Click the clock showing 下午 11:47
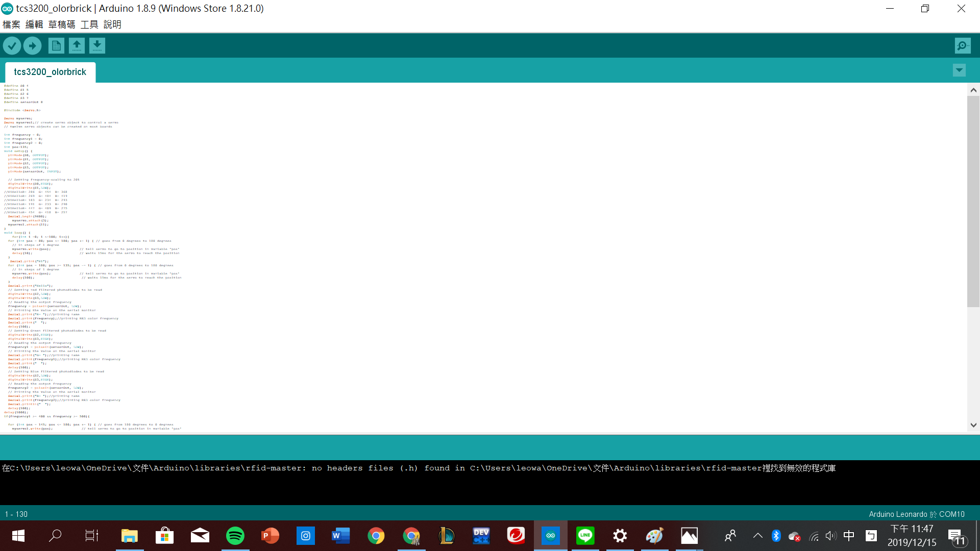980x551 pixels. [912, 536]
